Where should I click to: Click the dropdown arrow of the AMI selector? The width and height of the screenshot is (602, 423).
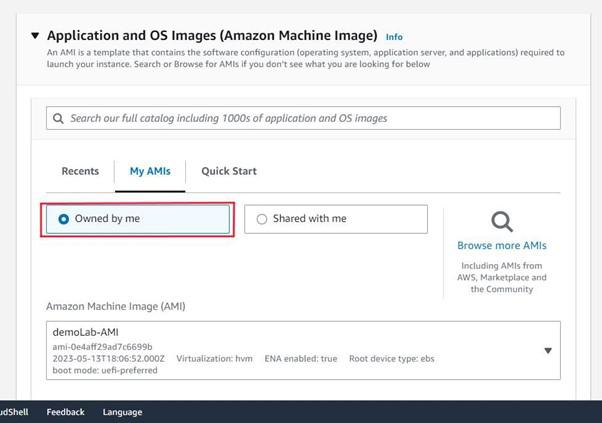[x=547, y=350]
